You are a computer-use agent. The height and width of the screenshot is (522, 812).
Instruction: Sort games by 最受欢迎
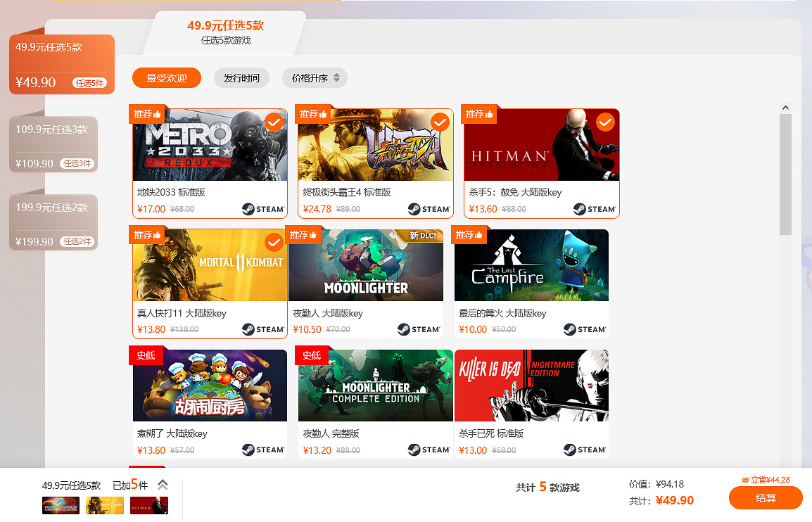pyautogui.click(x=167, y=78)
